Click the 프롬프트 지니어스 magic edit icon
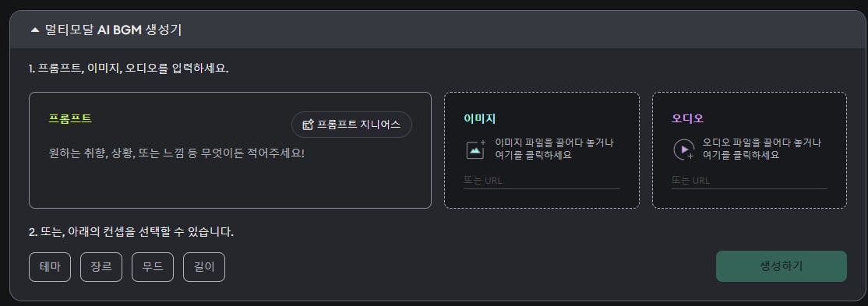Viewport: 868px width, 306px height. [x=309, y=125]
